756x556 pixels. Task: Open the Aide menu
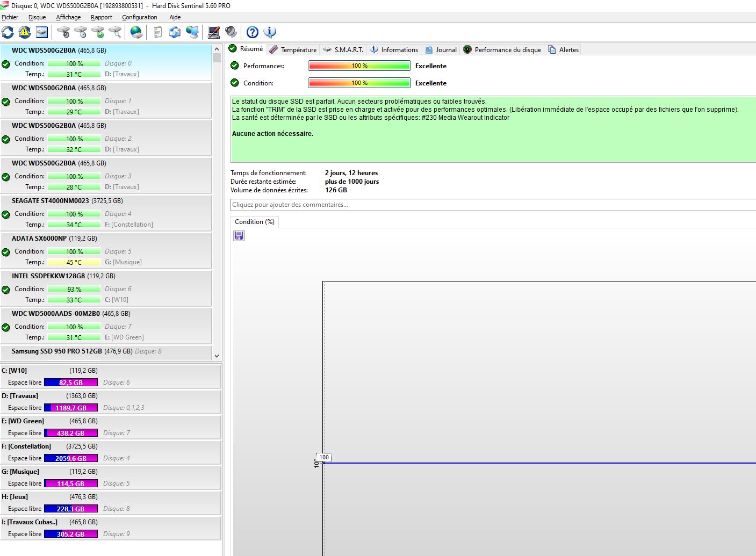click(x=175, y=17)
